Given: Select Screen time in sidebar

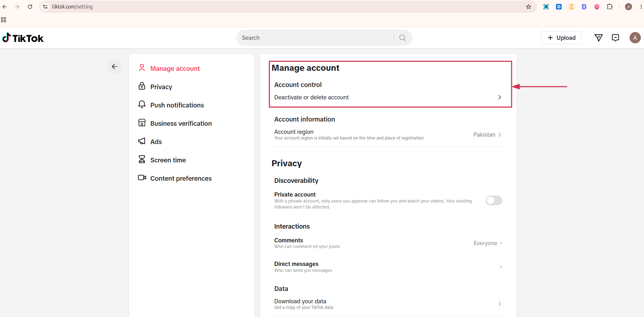Looking at the screenshot, I should coord(168,160).
